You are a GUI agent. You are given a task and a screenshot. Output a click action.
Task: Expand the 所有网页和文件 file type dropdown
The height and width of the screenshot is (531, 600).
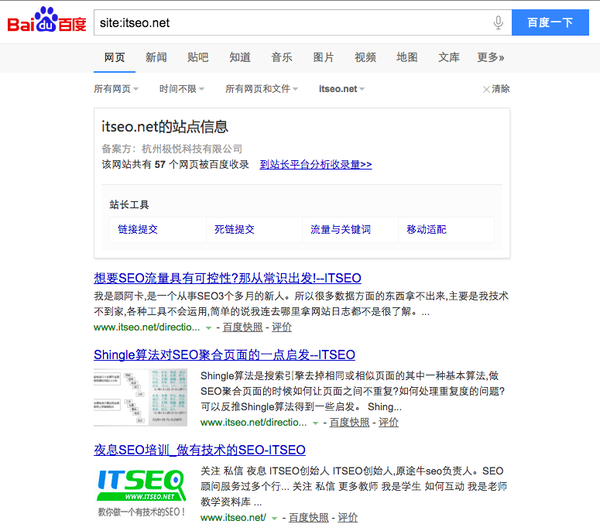[261, 89]
